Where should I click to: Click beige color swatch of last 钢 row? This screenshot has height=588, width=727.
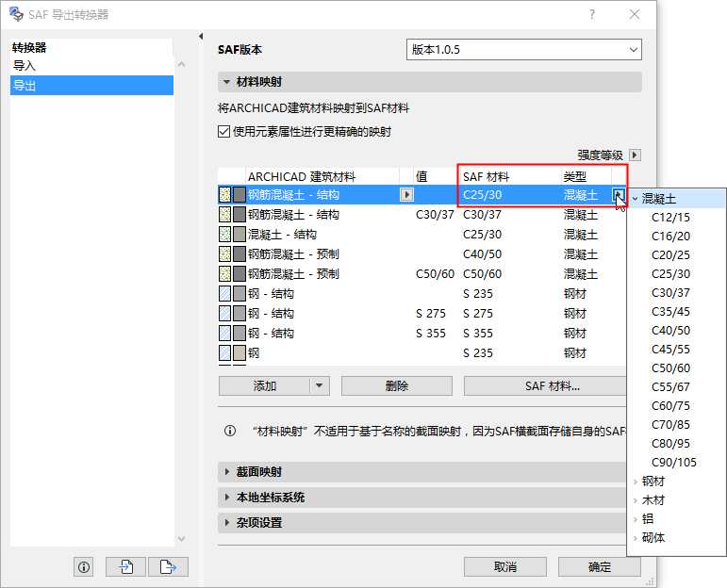pyautogui.click(x=240, y=353)
